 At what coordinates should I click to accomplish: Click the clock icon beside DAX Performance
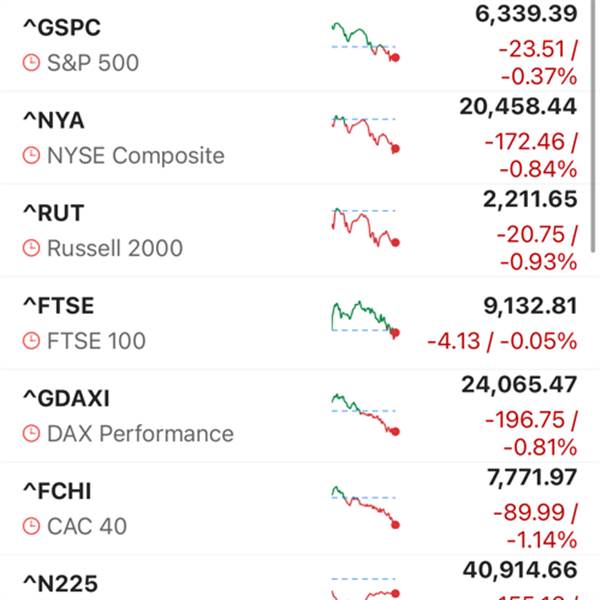click(31, 434)
